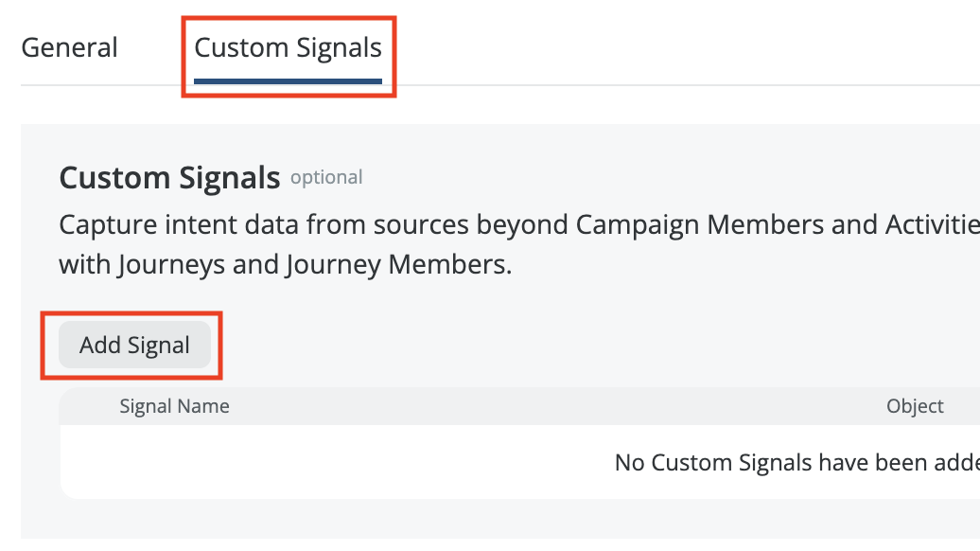980x551 pixels.
Task: Click the truncated word "Activities" in description
Action: (931, 225)
